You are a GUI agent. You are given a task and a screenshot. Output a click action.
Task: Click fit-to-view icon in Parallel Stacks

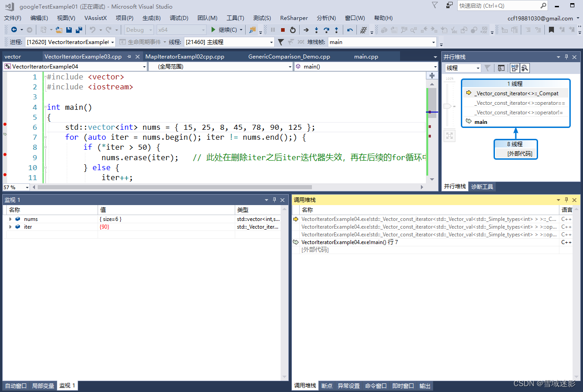[449, 136]
